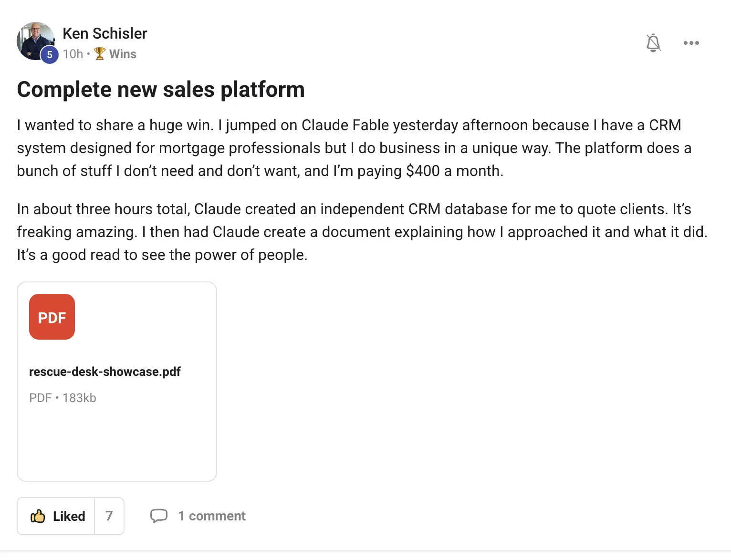Click the PDF attachment card area
Viewport: 731px width, 560px height.
(117, 382)
